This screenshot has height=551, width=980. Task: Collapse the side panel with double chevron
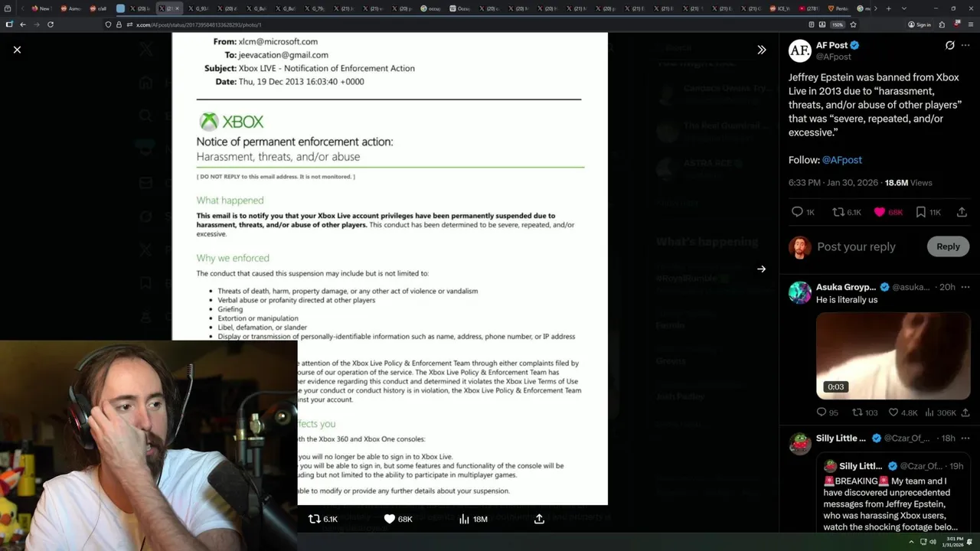[761, 50]
